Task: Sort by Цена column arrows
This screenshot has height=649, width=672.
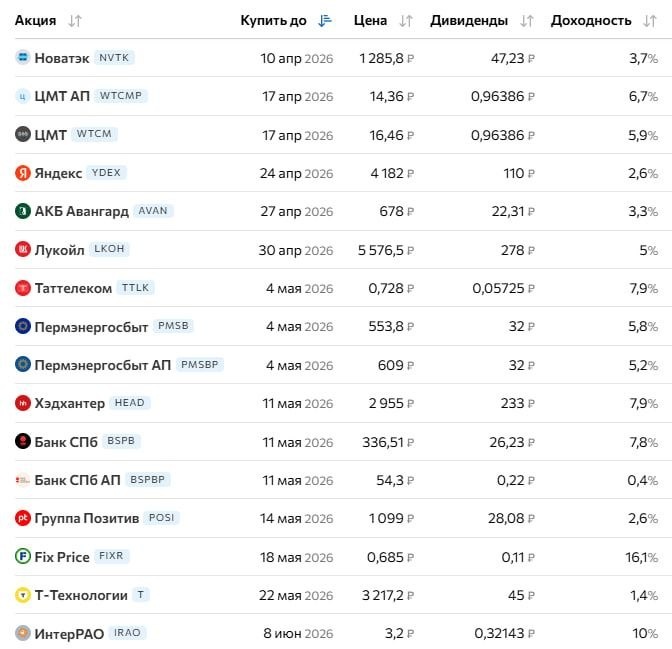Action: [x=405, y=20]
